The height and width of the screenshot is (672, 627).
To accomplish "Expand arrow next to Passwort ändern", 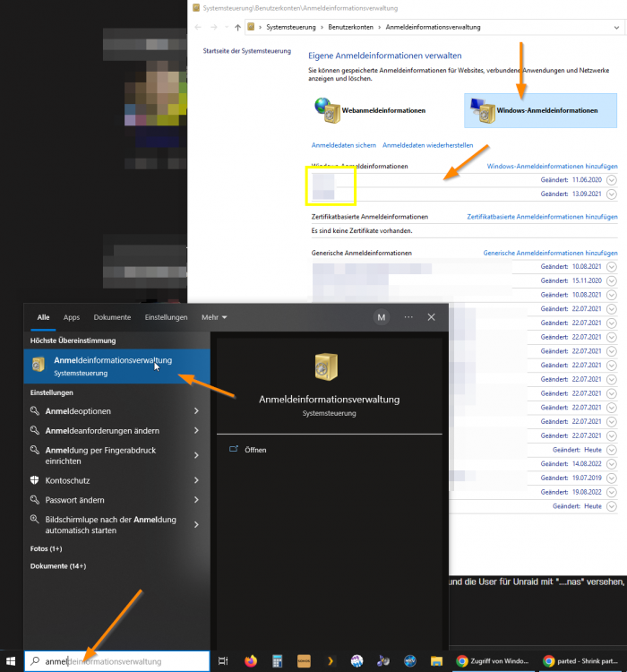I will [x=196, y=500].
